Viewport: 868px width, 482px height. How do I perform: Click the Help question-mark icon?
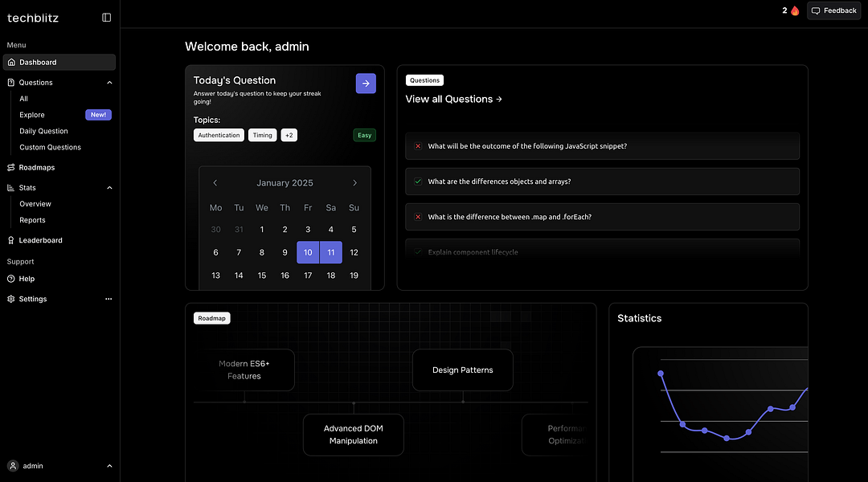coord(11,279)
